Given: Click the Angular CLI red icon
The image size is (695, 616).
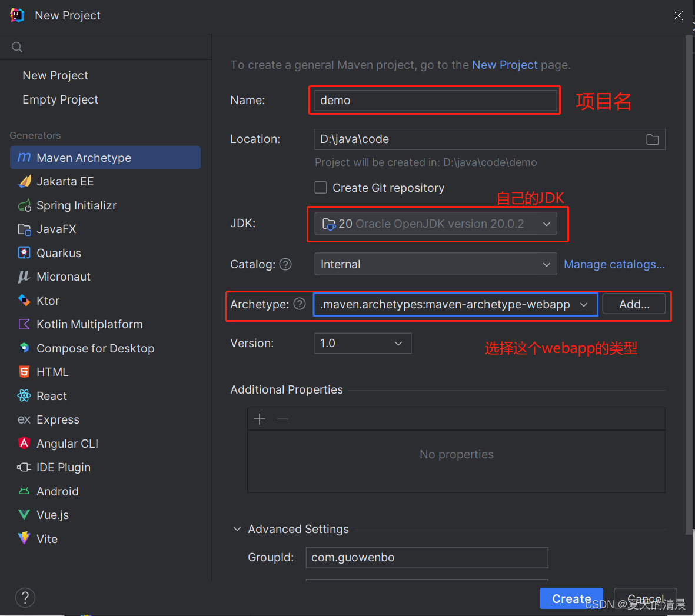Looking at the screenshot, I should (x=24, y=443).
